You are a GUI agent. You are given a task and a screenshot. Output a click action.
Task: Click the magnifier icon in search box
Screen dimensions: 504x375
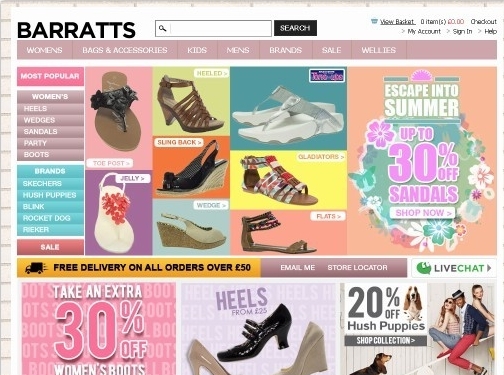click(x=162, y=28)
